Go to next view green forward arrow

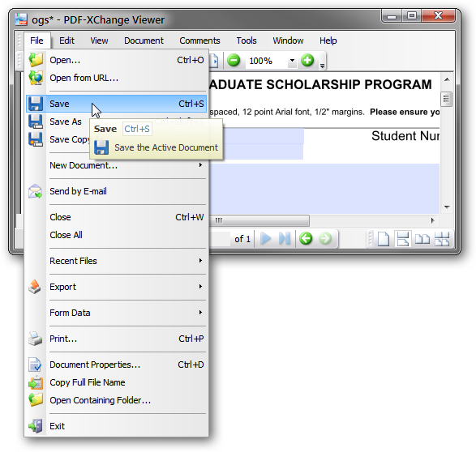(x=325, y=239)
